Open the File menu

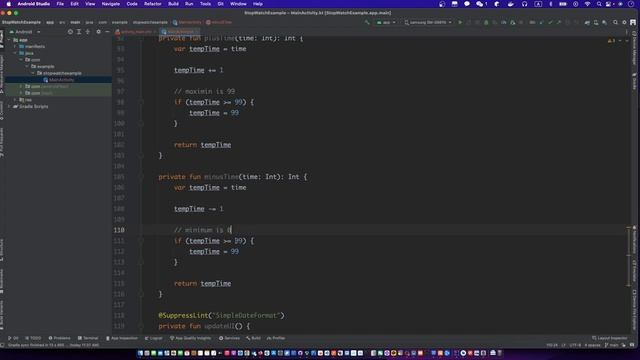point(60,4)
